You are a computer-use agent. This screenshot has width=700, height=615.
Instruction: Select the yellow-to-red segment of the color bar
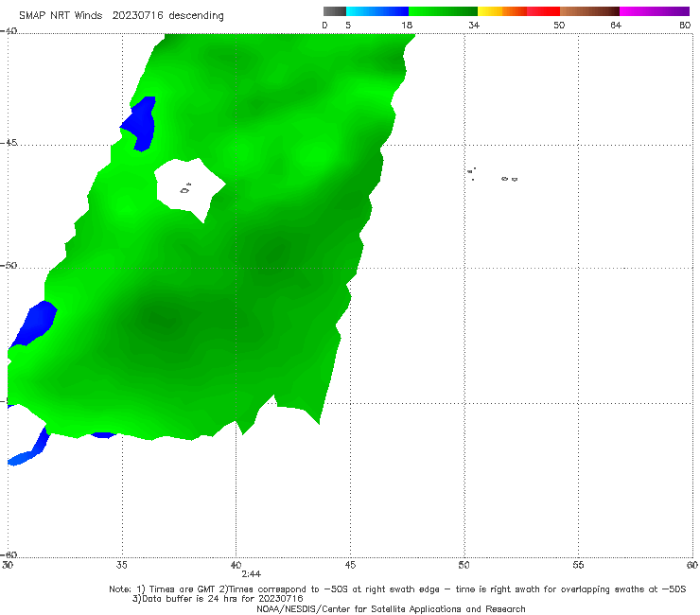click(x=518, y=11)
